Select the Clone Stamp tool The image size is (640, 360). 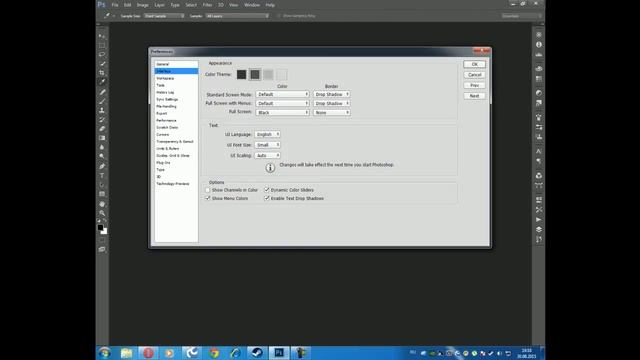point(102,110)
